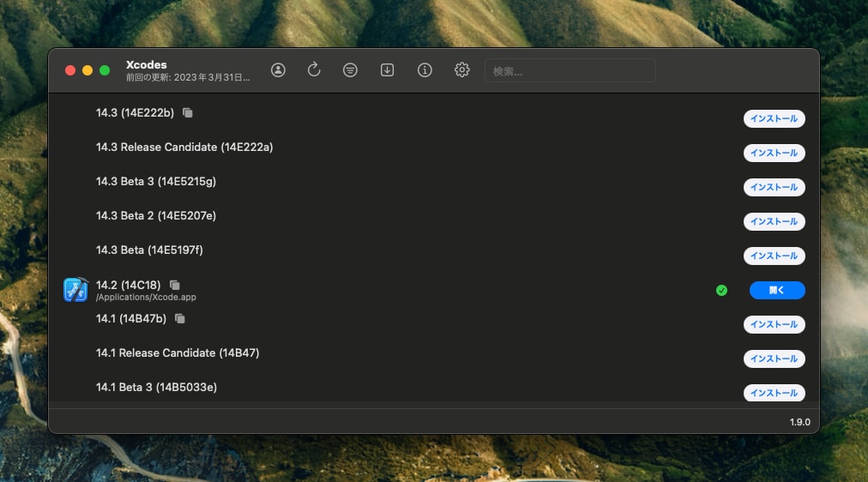Select the 14.3 Release Candidate (14E222a) row
The image size is (868, 482).
coord(184,148)
